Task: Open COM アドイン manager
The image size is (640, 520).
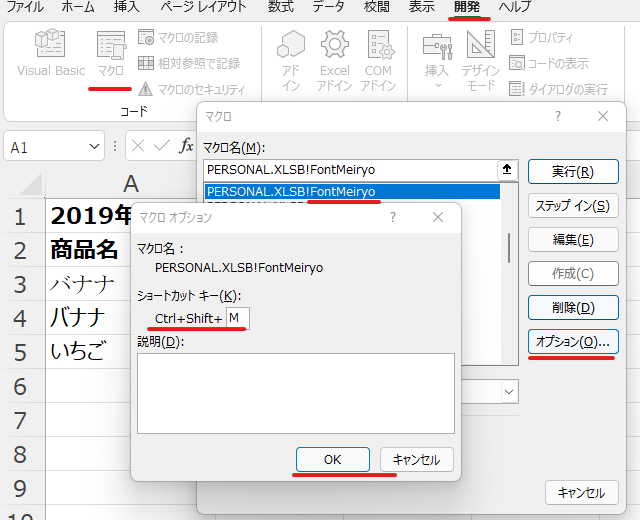Action: pos(378,61)
